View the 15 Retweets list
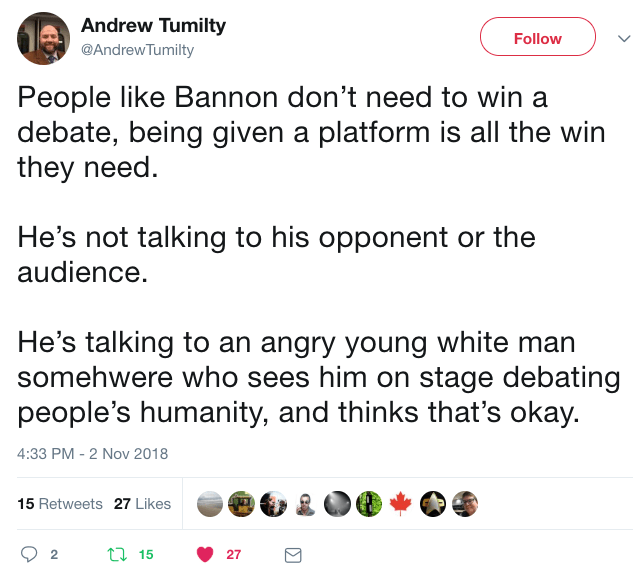The image size is (642, 584). click(60, 504)
